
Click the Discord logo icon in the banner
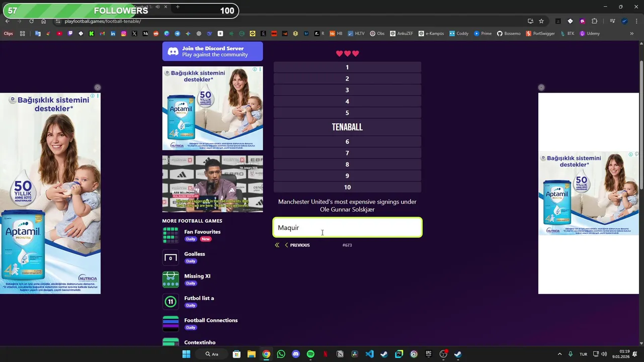173,51
